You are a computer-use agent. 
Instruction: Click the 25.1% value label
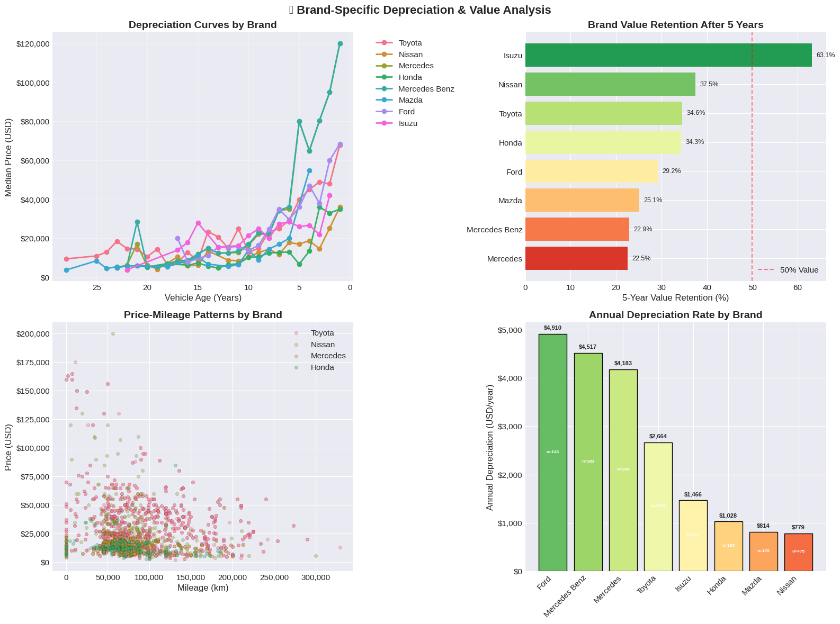coord(653,200)
